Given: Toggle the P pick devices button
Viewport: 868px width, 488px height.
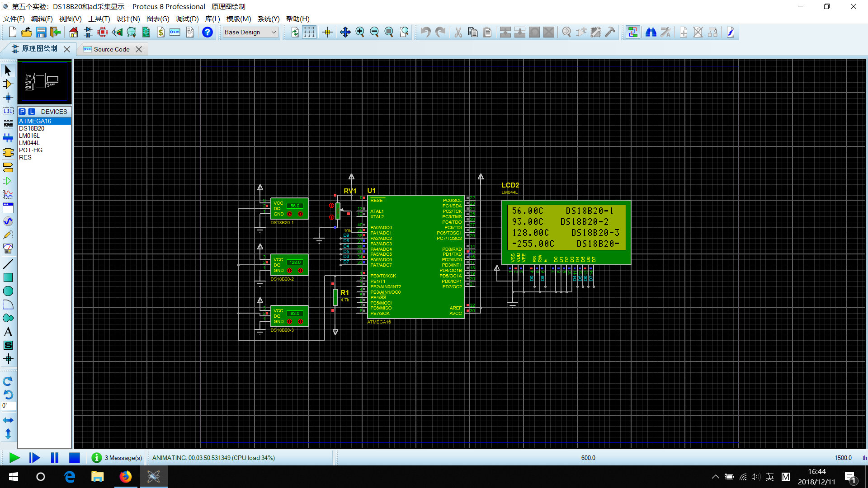Looking at the screenshot, I should point(22,112).
